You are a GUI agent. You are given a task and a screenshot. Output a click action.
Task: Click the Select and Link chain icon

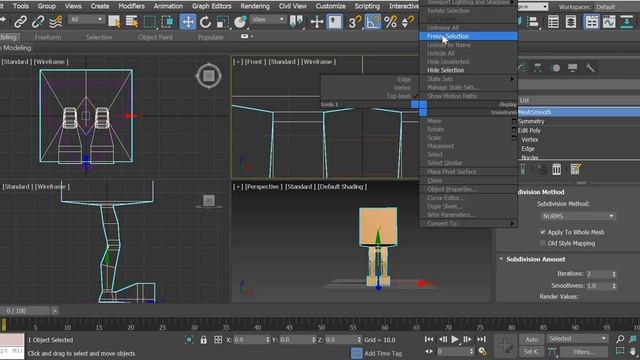(x=20, y=22)
